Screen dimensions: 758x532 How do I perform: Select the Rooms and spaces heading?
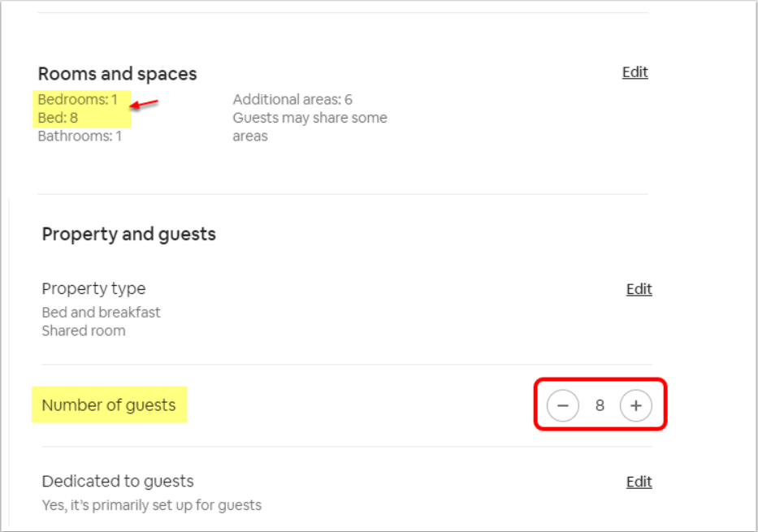coord(117,74)
